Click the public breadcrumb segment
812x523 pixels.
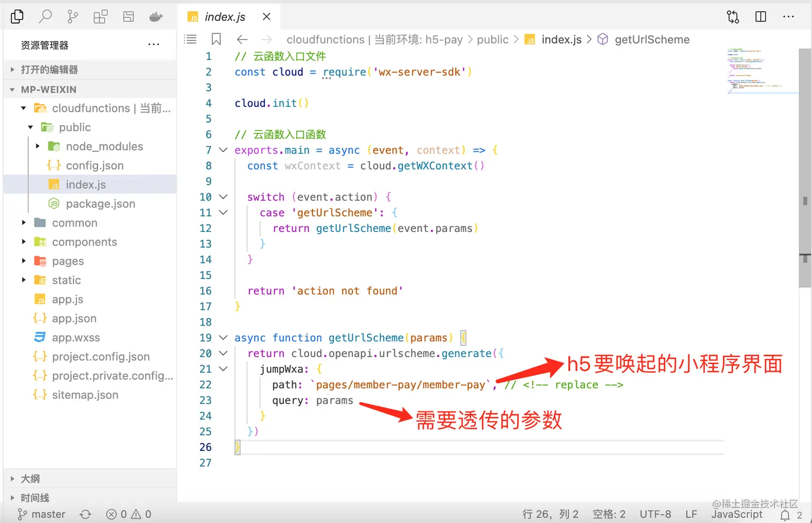pyautogui.click(x=492, y=39)
